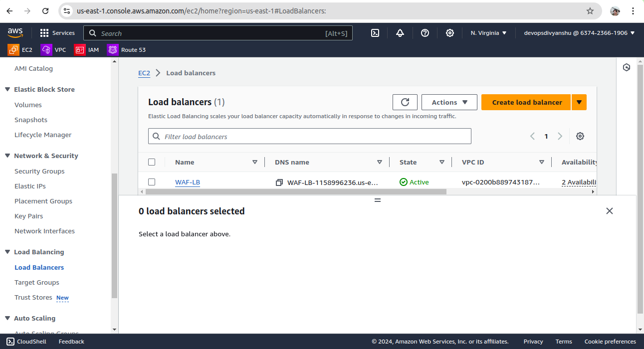Screen dimensions: 644x349
Task: Open the AWS support help icon
Action: pos(425,33)
